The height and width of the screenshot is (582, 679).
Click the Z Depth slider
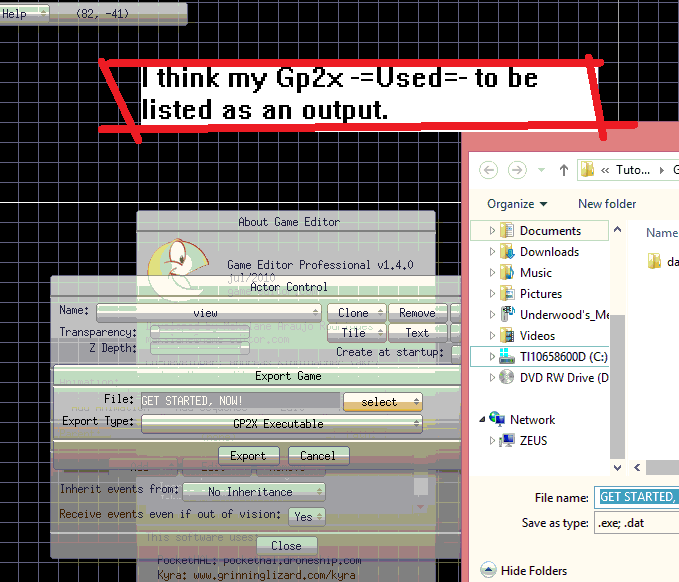coord(199,348)
